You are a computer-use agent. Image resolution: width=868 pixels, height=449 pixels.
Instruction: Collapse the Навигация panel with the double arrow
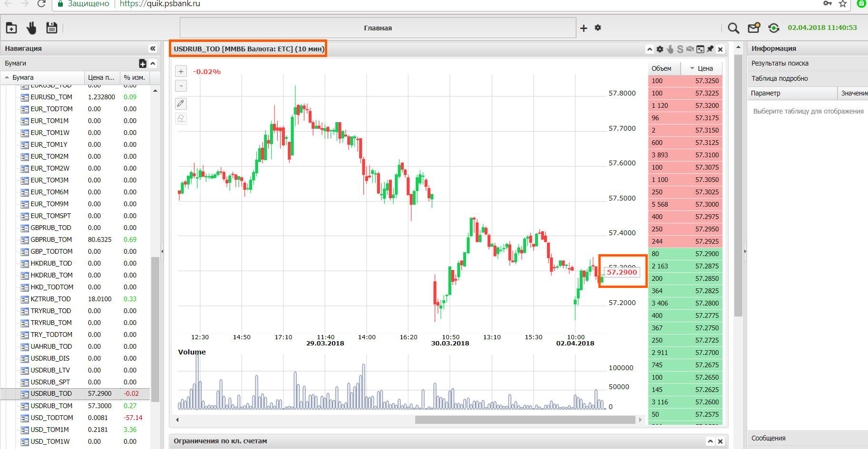(x=153, y=48)
